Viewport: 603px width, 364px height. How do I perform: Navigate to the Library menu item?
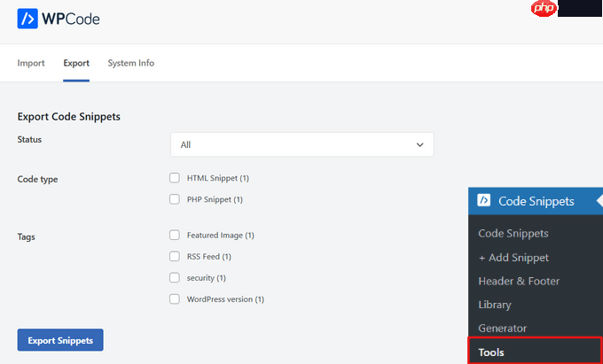[495, 305]
